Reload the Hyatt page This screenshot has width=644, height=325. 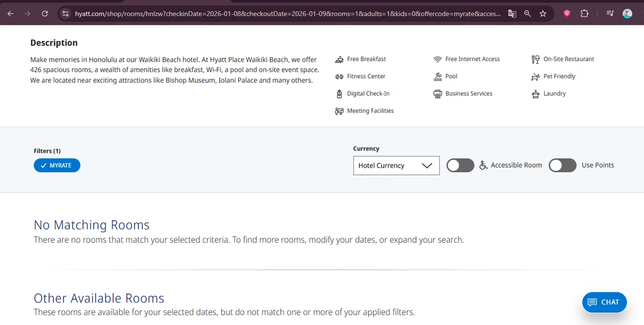tap(45, 14)
